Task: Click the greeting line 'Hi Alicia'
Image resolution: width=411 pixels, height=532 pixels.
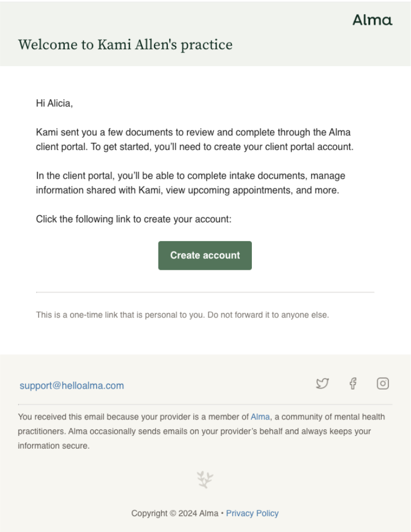Action: (x=52, y=102)
